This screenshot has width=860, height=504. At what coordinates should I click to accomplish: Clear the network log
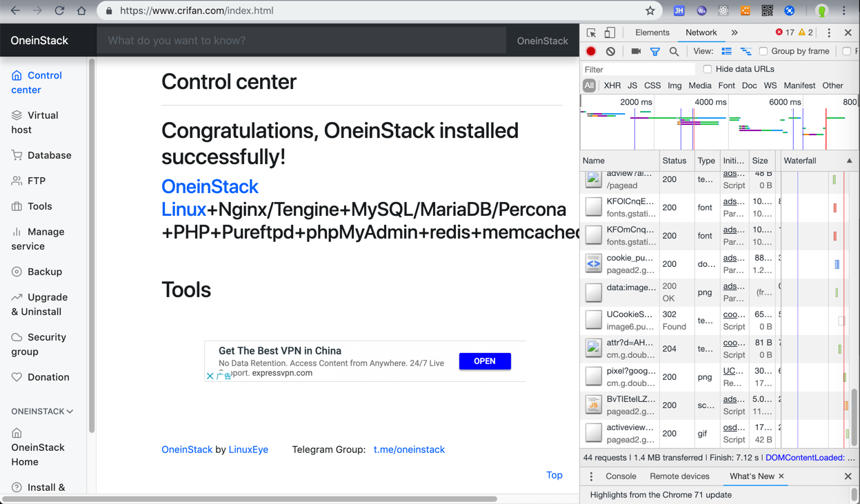point(610,51)
